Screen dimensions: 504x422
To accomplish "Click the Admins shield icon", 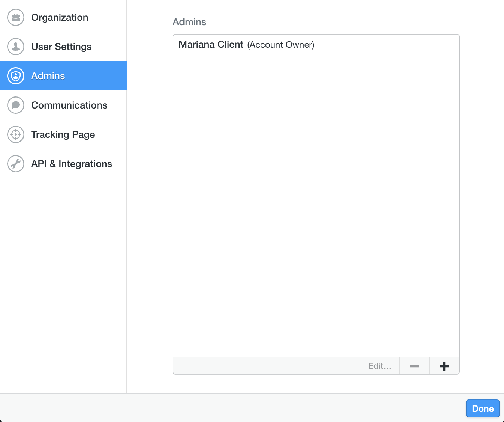I will (16, 76).
